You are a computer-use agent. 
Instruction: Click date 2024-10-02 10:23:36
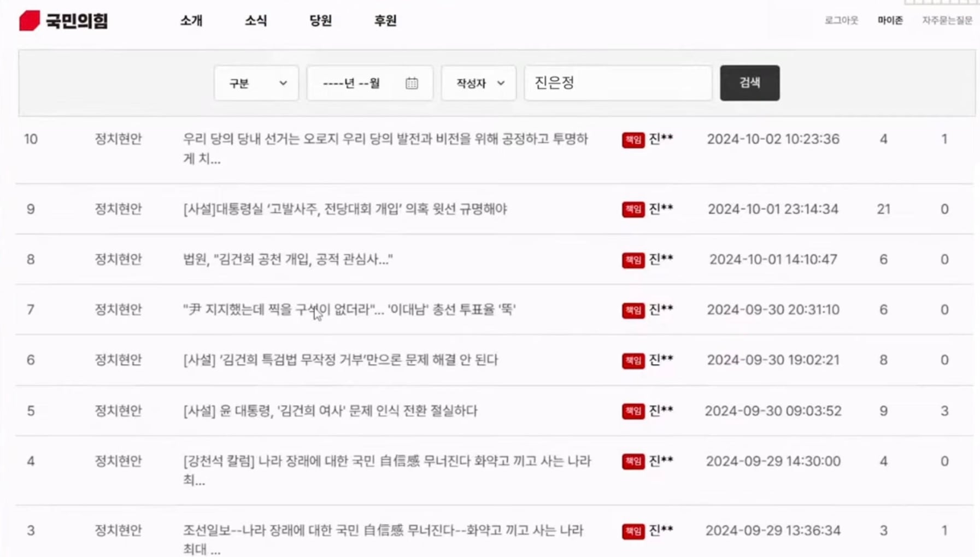[x=773, y=139]
